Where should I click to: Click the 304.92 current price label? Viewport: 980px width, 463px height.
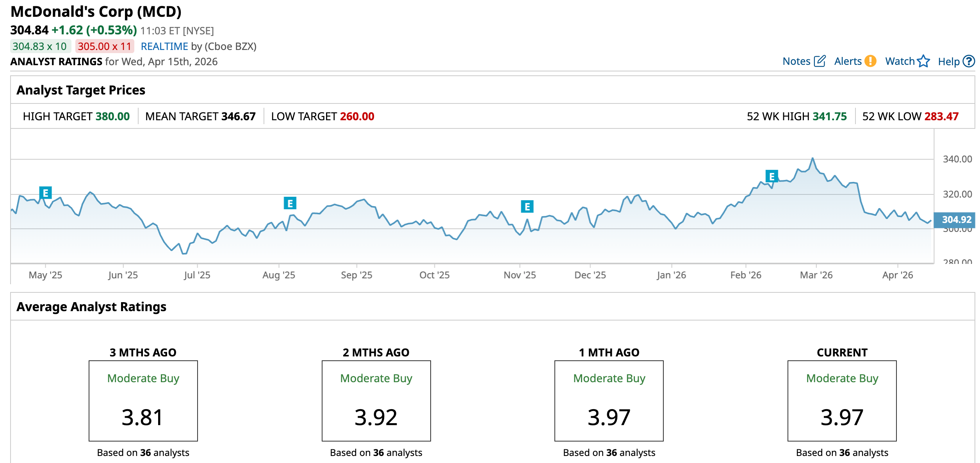pos(956,220)
